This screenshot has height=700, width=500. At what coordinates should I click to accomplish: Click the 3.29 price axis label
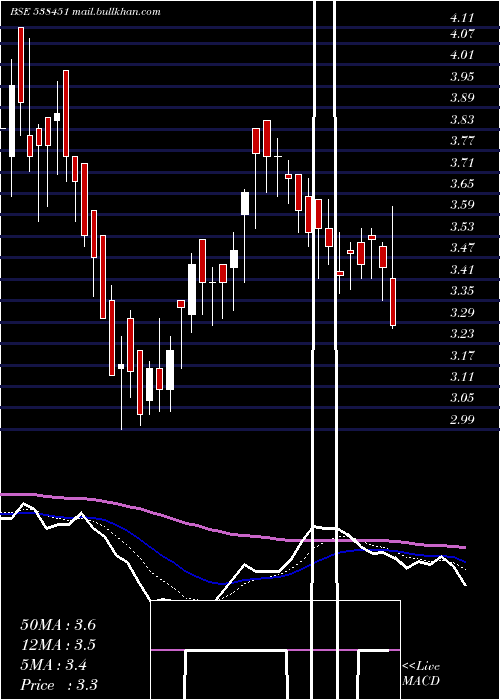coord(462,312)
